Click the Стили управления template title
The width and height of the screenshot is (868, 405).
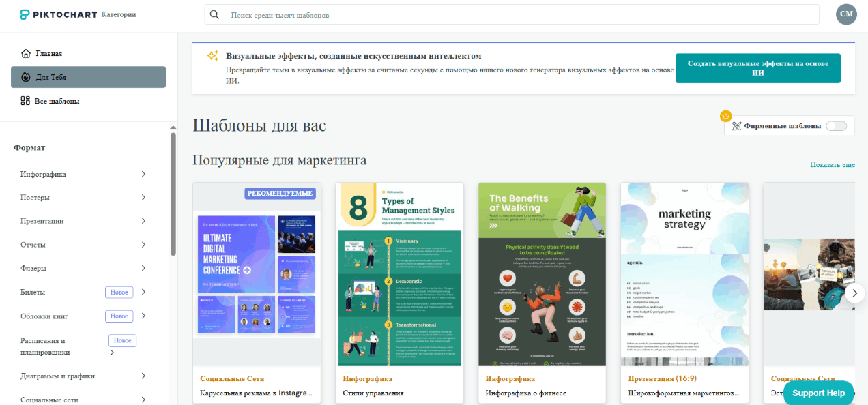click(x=373, y=393)
